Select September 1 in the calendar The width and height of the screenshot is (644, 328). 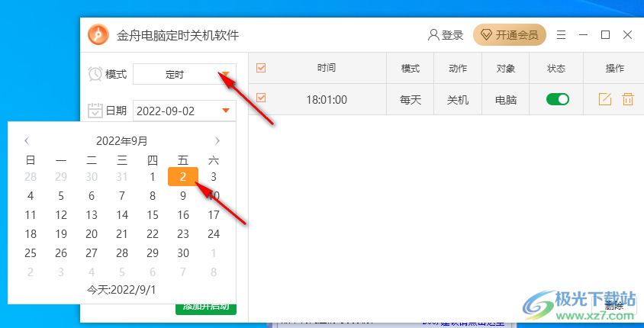click(x=153, y=177)
